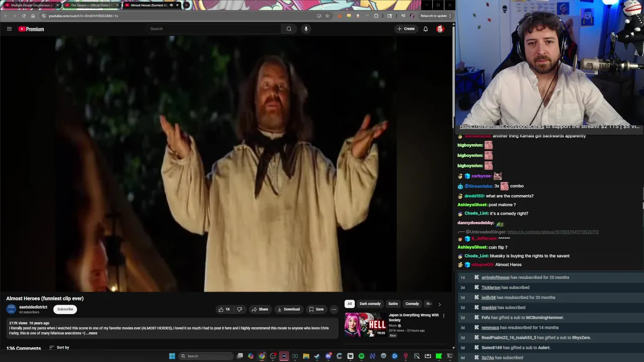Open browser extensions puzzle icon
The width and height of the screenshot is (644, 362).
[x=376, y=16]
